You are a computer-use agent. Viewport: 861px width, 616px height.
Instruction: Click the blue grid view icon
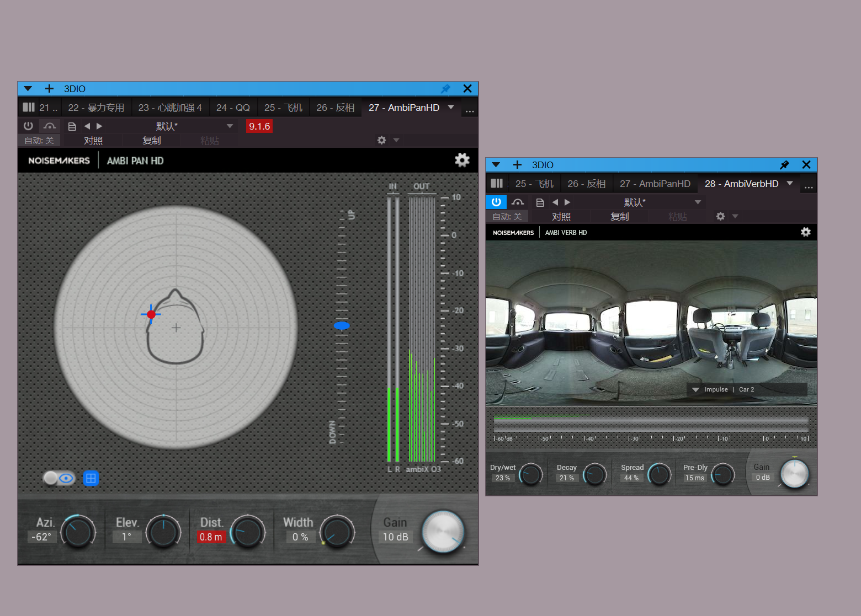tap(91, 478)
